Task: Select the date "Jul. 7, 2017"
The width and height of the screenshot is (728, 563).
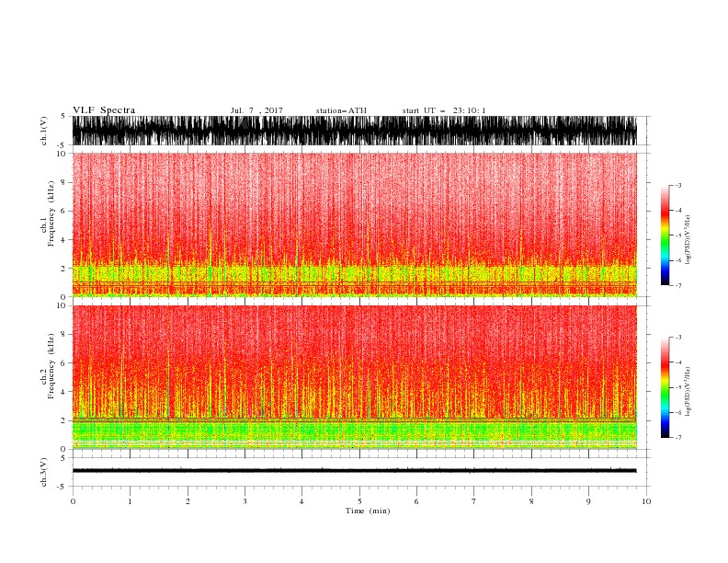Action: click(256, 110)
